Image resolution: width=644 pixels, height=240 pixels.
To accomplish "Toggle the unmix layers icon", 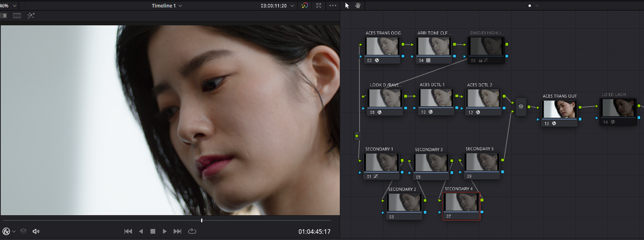I will (x=23, y=231).
